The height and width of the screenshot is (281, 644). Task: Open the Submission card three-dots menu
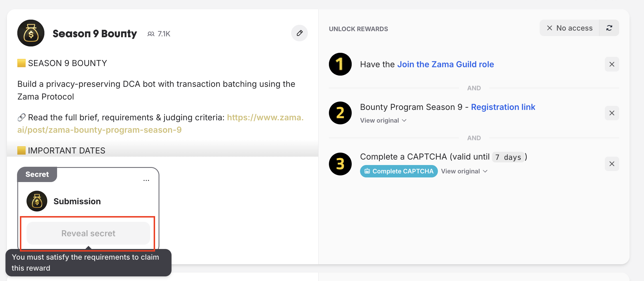click(x=146, y=180)
